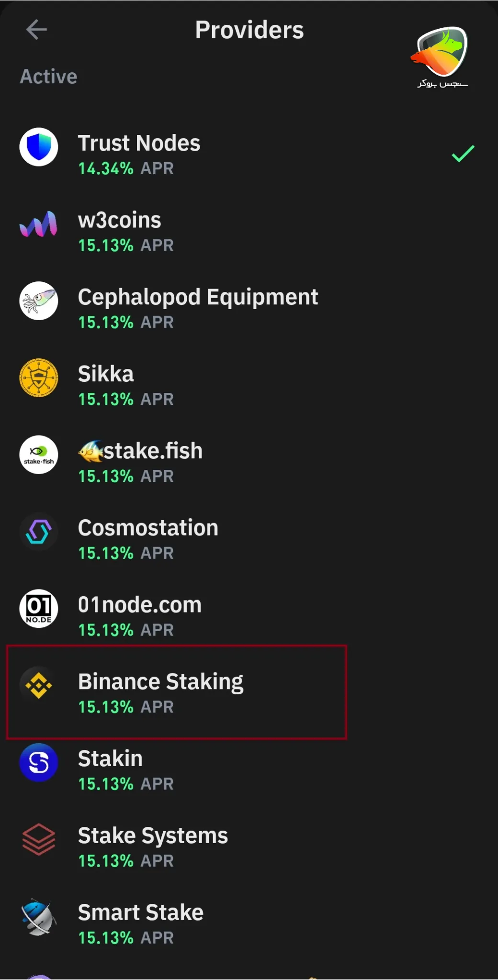
Task: Select the Binance Staking provider name
Action: (x=160, y=682)
